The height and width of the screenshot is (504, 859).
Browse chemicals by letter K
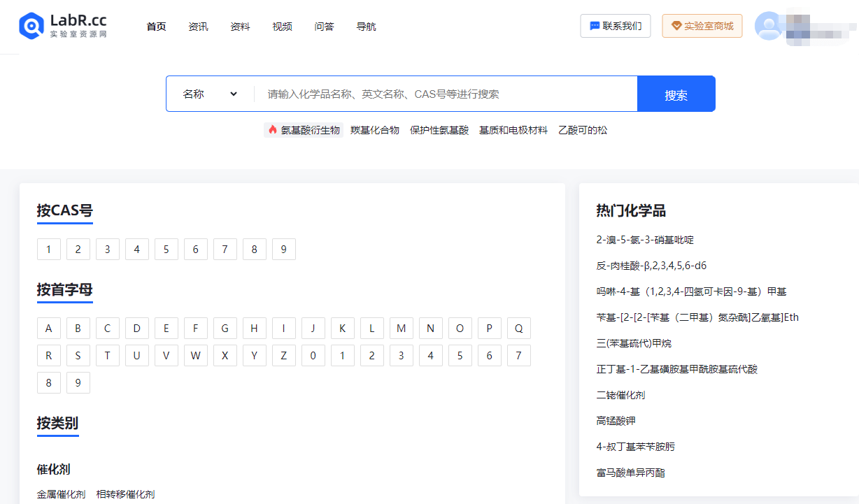[343, 329]
